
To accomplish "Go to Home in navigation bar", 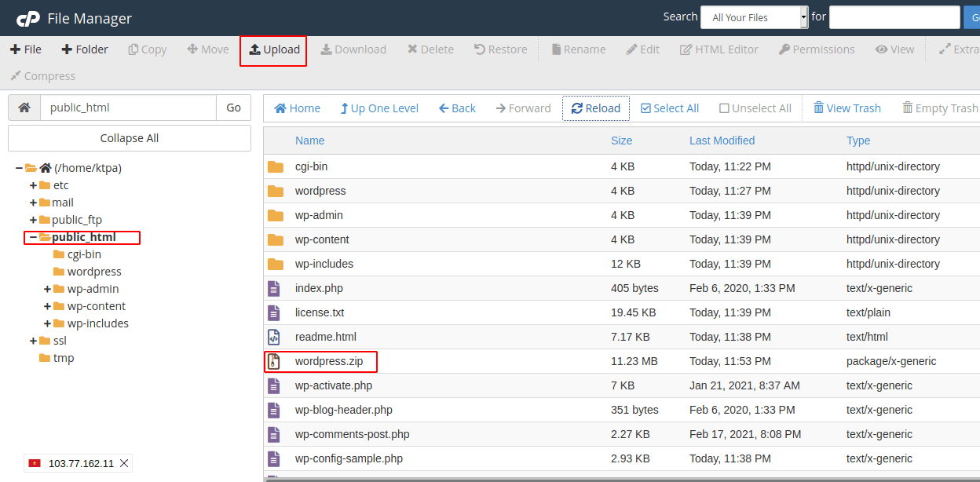I will point(297,108).
